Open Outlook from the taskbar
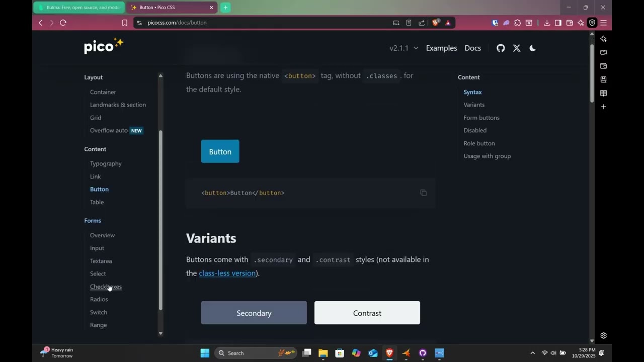The height and width of the screenshot is (362, 644). tap(373, 353)
